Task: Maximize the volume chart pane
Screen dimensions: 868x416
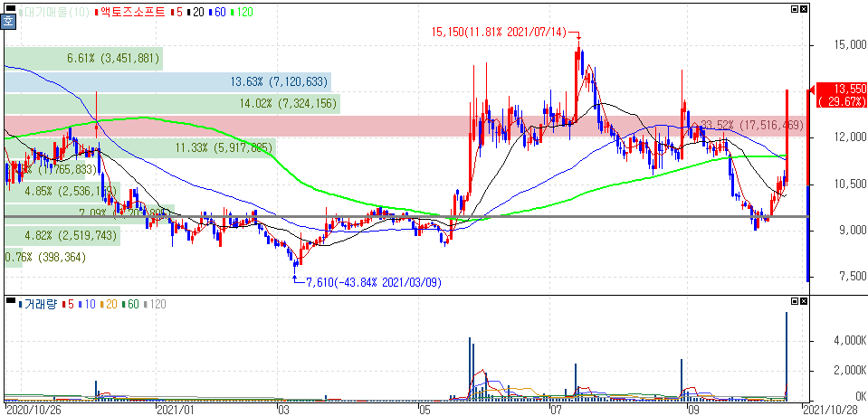Action: (796, 301)
